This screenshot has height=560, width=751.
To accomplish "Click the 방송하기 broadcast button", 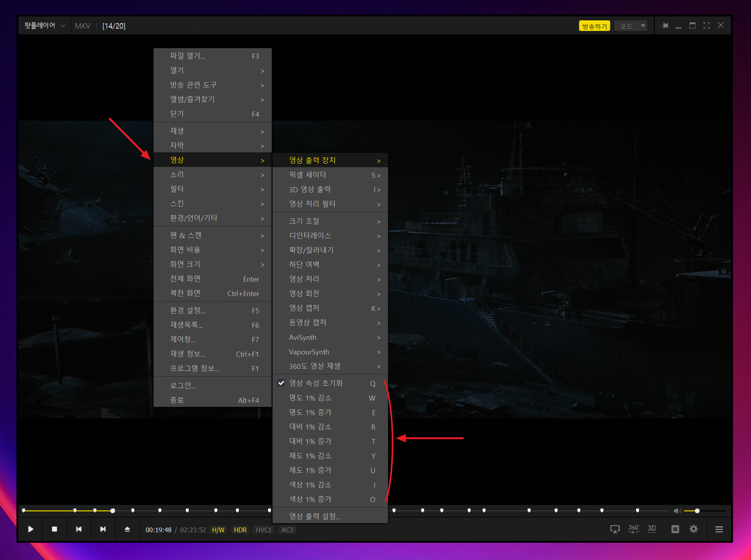I will pyautogui.click(x=594, y=26).
